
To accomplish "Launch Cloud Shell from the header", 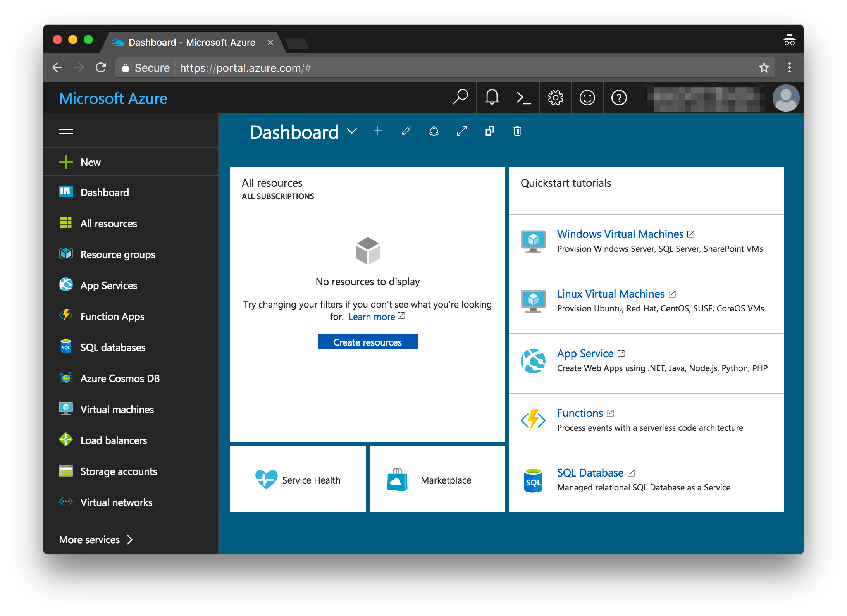I will tap(524, 98).
